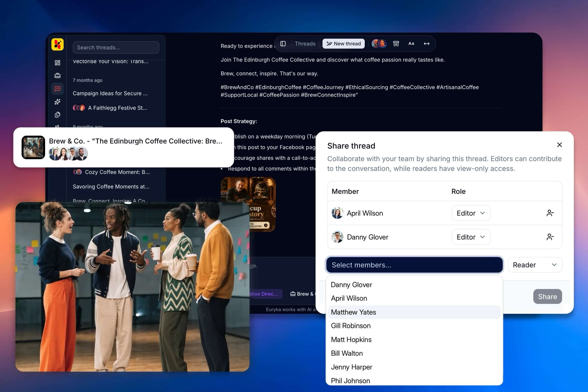This screenshot has height=392, width=588.
Task: Choose Matthew Yates from members list
Action: click(414, 312)
